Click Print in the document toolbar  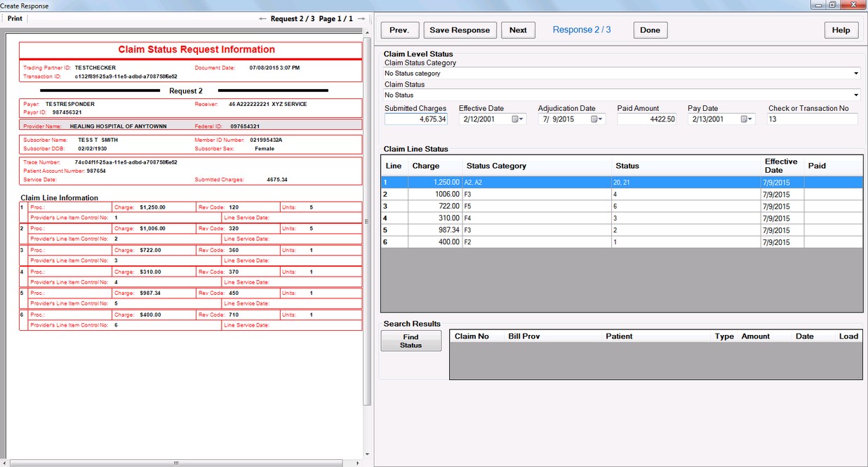pos(15,19)
